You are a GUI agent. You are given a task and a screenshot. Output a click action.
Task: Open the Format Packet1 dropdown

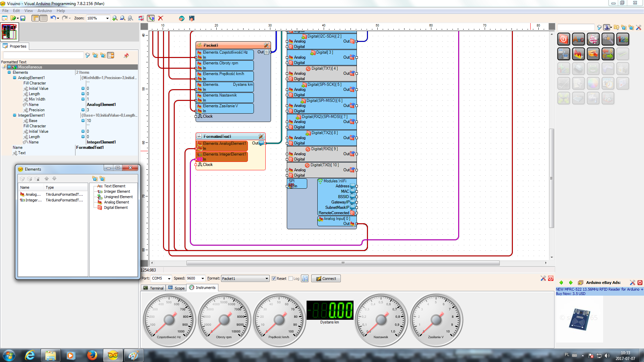tap(267, 279)
